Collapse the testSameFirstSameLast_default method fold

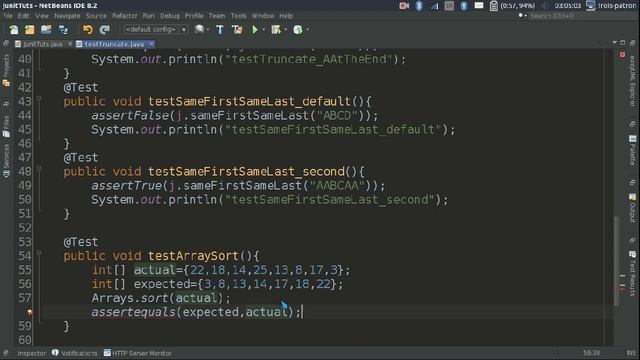[x=39, y=98]
